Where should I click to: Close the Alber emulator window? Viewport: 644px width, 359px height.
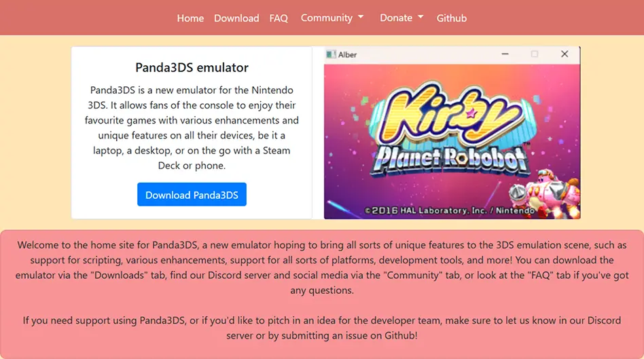pyautogui.click(x=565, y=54)
